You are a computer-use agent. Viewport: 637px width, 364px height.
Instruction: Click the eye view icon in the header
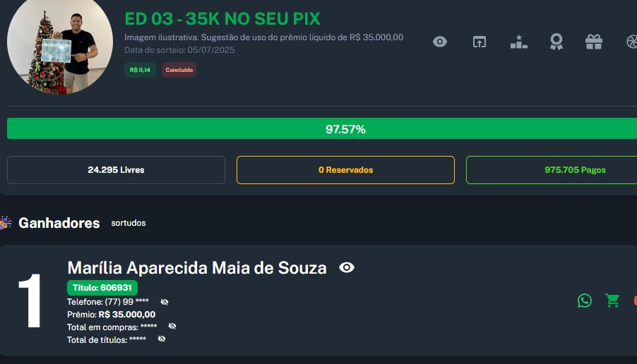[440, 42]
